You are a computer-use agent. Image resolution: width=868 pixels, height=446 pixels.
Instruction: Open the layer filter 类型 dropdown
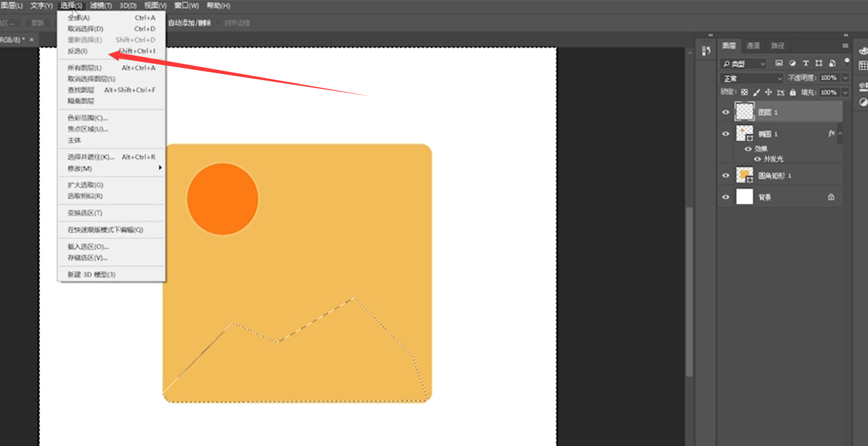tap(743, 63)
